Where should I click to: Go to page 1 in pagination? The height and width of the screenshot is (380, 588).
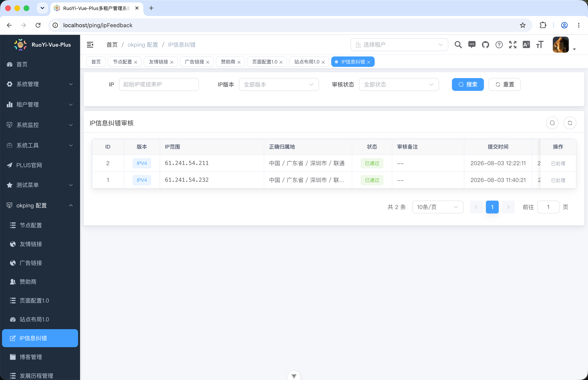(492, 207)
